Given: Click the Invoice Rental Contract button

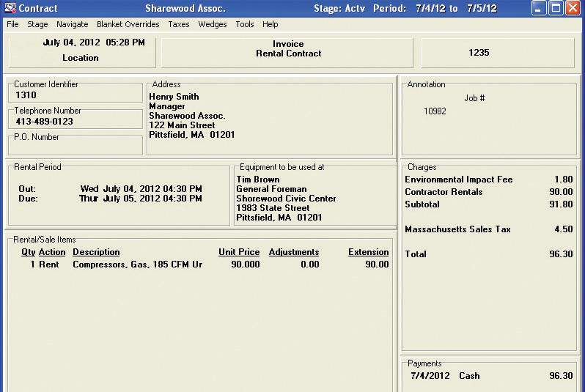Looking at the screenshot, I should click(287, 52).
